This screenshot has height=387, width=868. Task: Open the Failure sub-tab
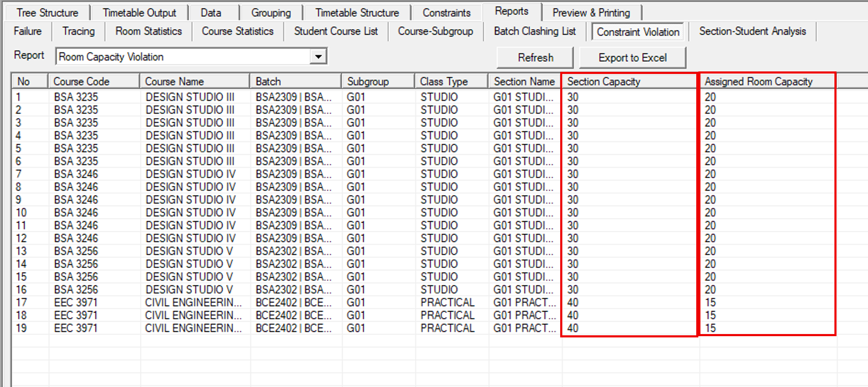(x=28, y=31)
